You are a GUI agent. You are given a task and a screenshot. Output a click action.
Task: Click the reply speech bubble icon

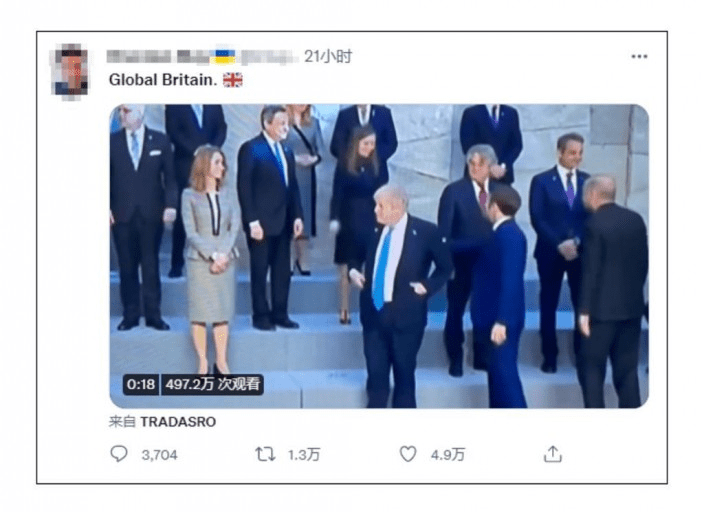[119, 454]
